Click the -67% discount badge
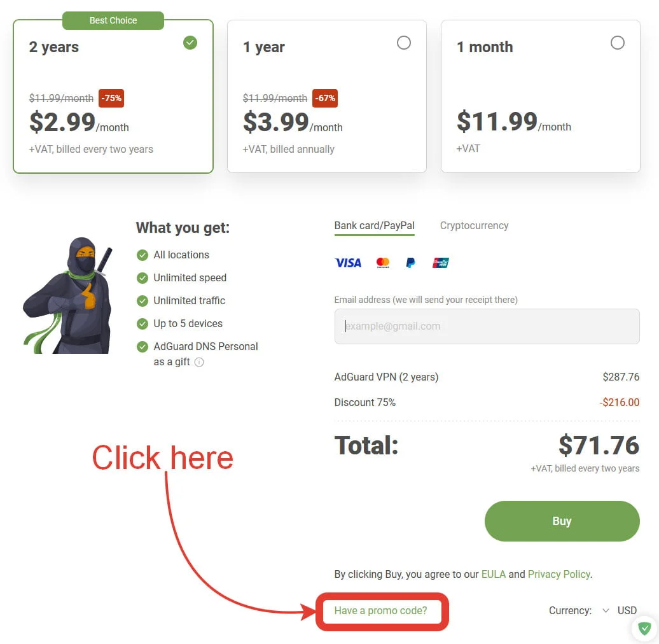 (325, 99)
